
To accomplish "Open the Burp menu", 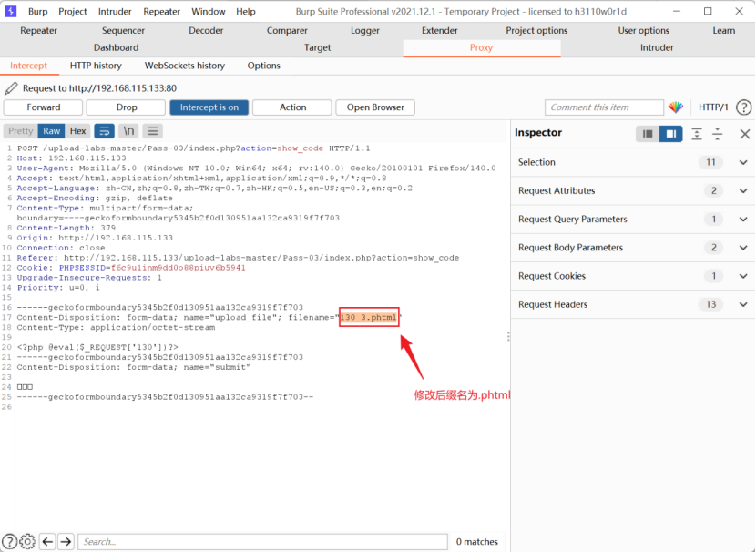I will pos(37,12).
